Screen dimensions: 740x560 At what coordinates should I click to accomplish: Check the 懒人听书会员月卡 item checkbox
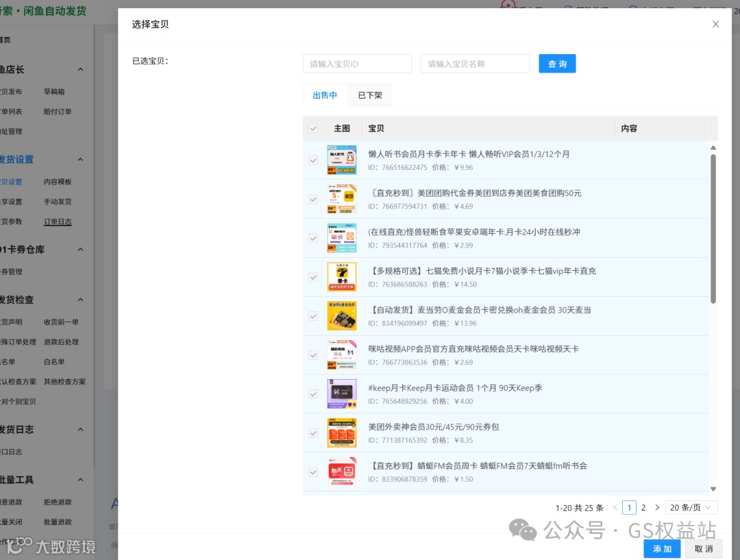313,160
